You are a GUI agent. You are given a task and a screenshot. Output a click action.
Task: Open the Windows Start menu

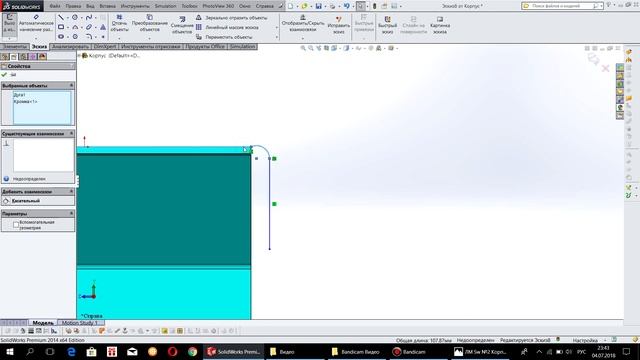coord(10,351)
